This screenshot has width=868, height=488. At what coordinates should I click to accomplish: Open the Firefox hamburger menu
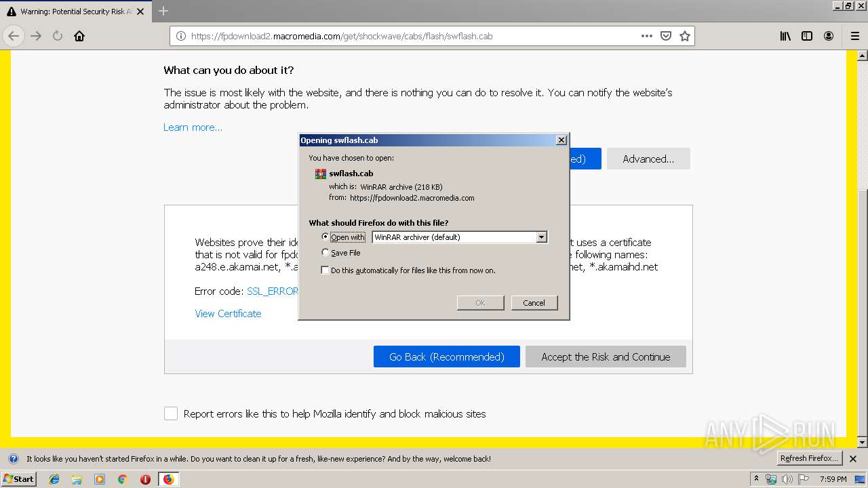point(854,36)
